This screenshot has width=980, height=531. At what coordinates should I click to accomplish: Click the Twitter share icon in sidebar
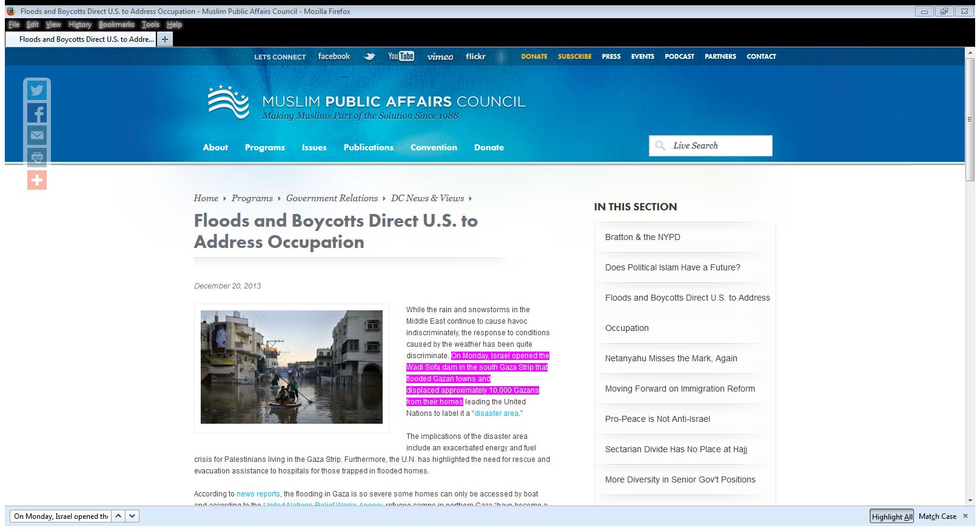point(37,90)
